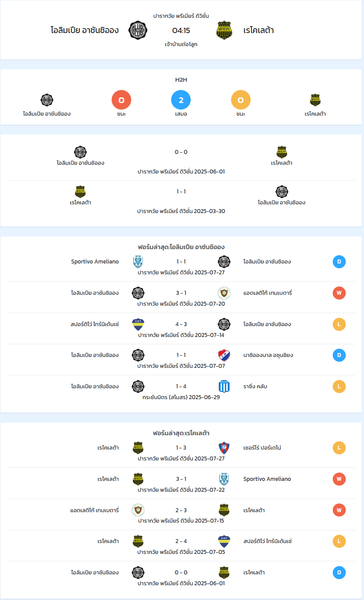
Task: Click the W badge on the 2025-07-20 Olimpia match
Action: tap(339, 293)
